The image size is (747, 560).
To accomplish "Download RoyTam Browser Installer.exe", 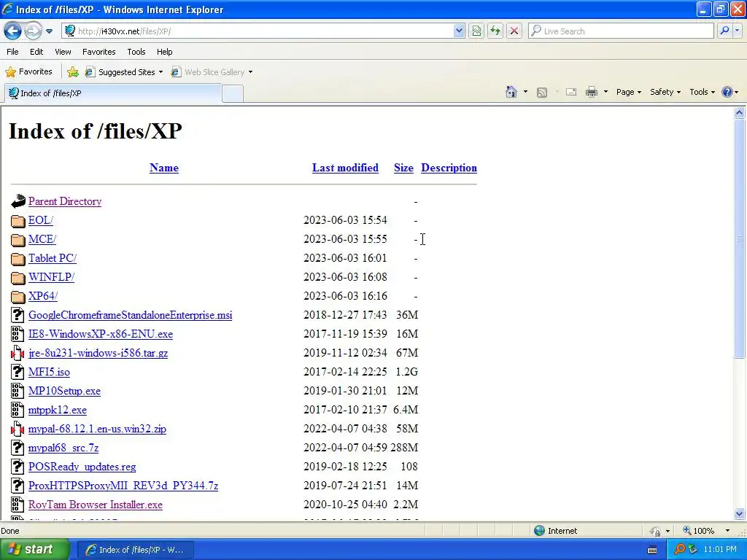I will point(96,505).
